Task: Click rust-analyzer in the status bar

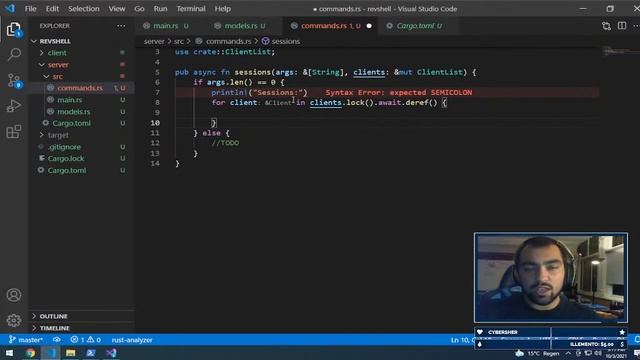Action: coord(132,340)
